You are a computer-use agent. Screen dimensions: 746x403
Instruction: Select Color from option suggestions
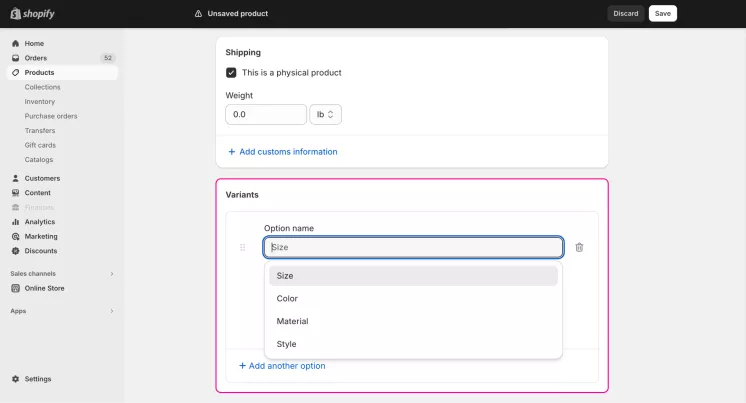[287, 299]
